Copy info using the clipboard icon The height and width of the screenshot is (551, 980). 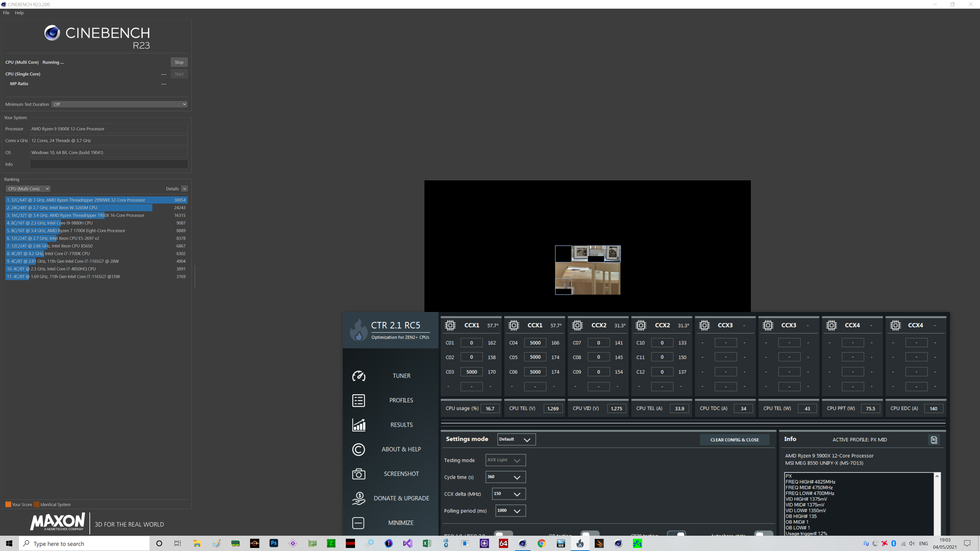[x=934, y=440]
